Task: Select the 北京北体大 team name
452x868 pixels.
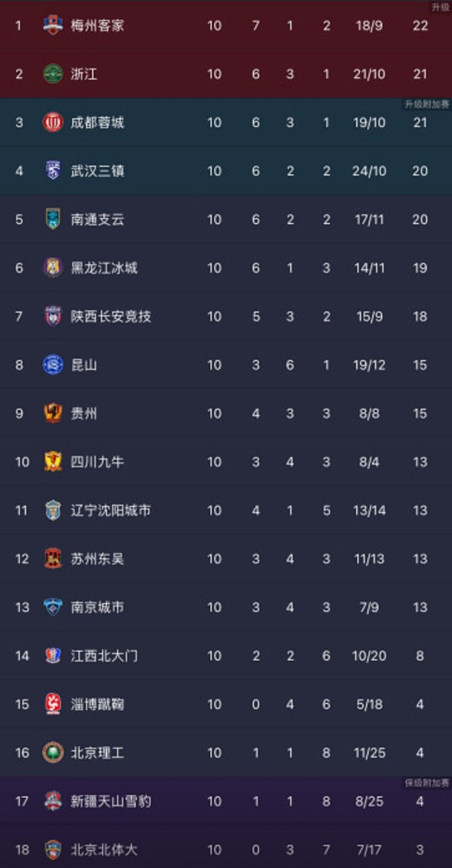Action: pos(104,850)
